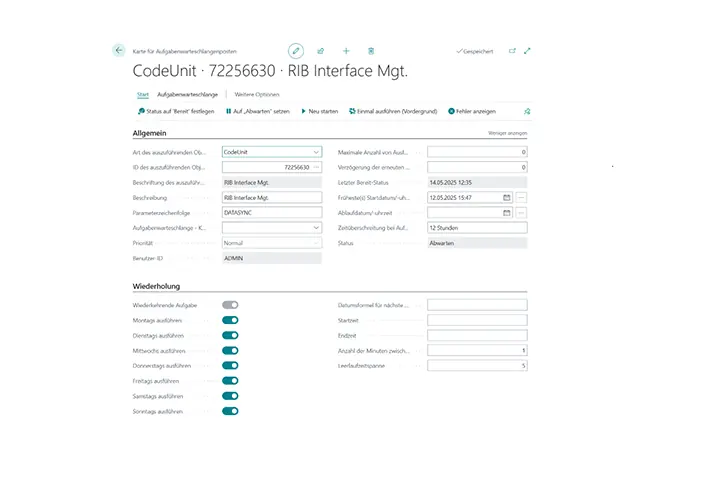Collapse the Allgemein section header
716x478 pixels.
coord(149,133)
